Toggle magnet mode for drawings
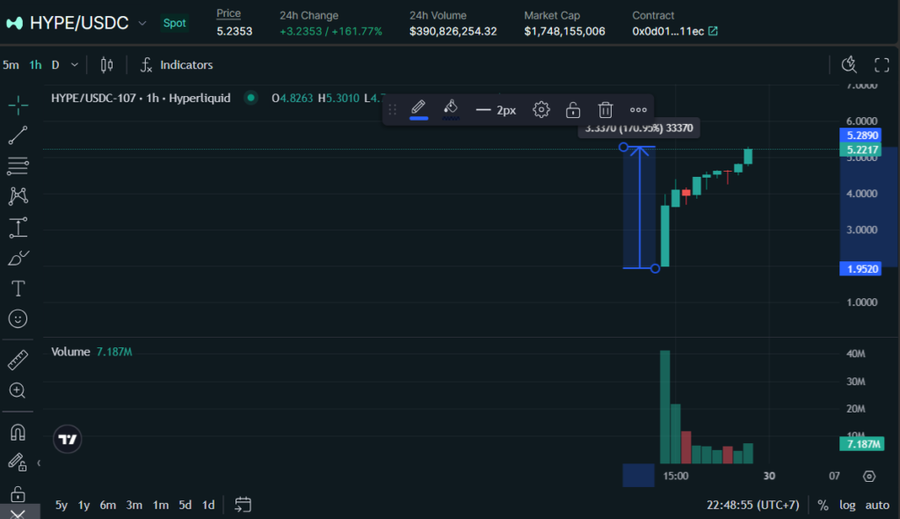Viewport: 900px width, 519px height. pyautogui.click(x=18, y=432)
